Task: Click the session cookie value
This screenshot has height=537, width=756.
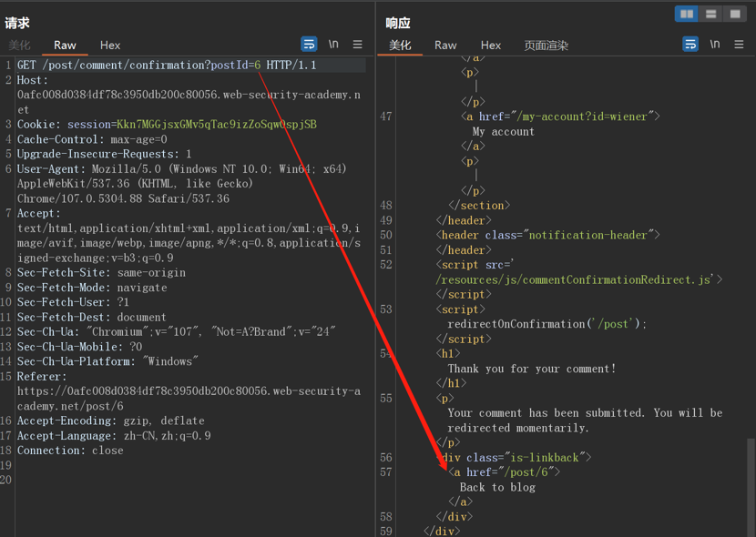Action: coord(217,125)
